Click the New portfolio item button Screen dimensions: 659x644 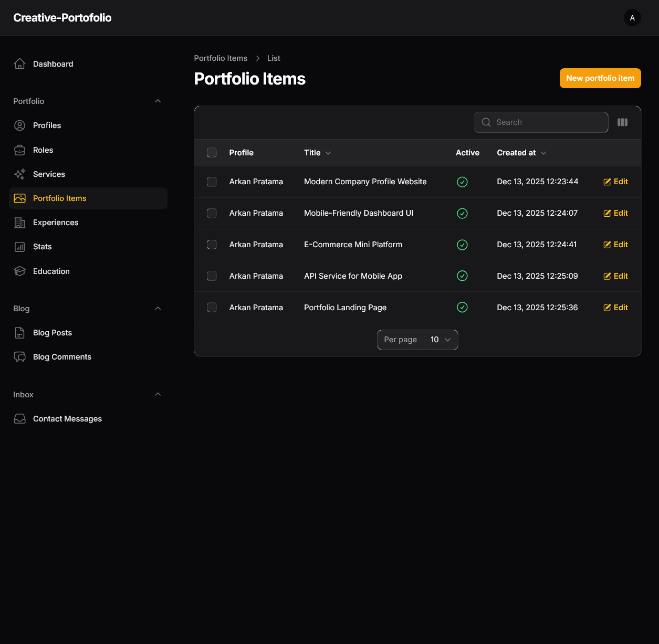pos(600,78)
